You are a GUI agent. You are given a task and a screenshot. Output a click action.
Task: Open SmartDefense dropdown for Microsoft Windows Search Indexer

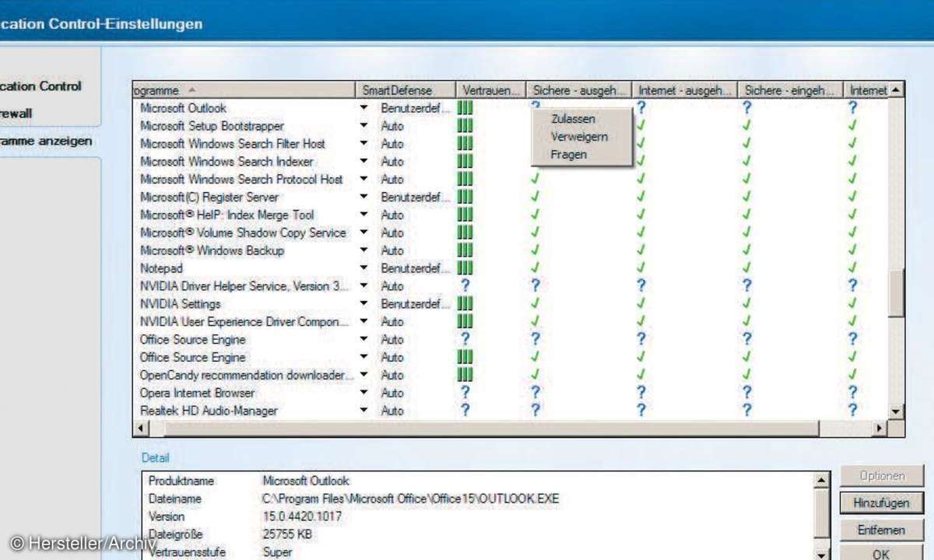click(x=364, y=162)
